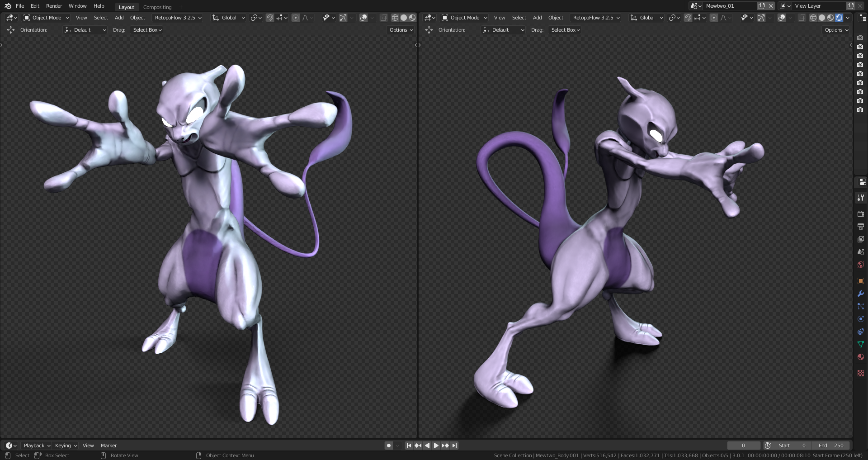Toggle gizmos in left viewport
This screenshot has width=868, height=460.
(x=343, y=18)
